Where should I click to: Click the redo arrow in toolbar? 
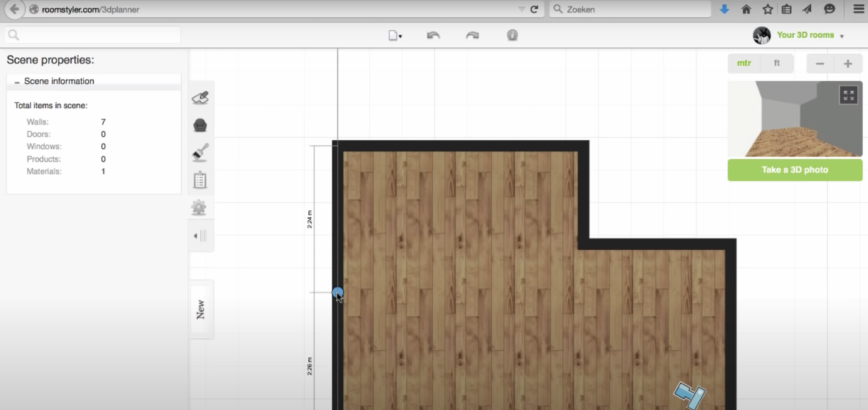pos(472,35)
